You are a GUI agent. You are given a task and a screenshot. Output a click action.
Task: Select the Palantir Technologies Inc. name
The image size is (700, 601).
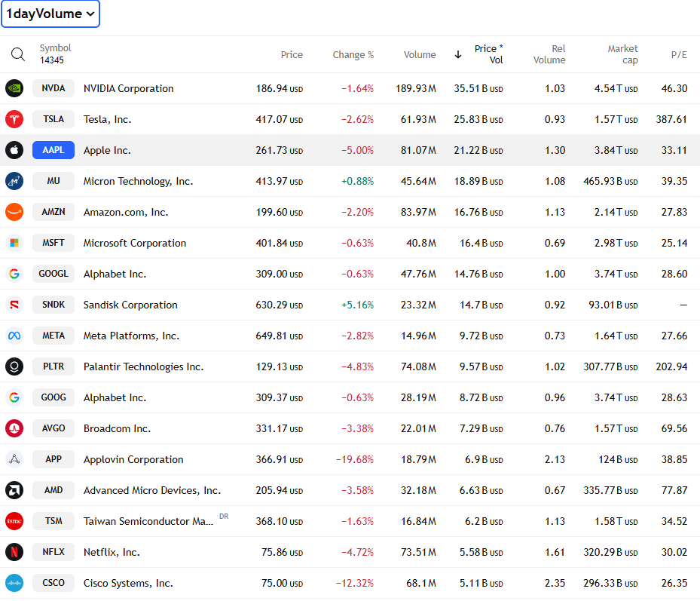point(143,366)
